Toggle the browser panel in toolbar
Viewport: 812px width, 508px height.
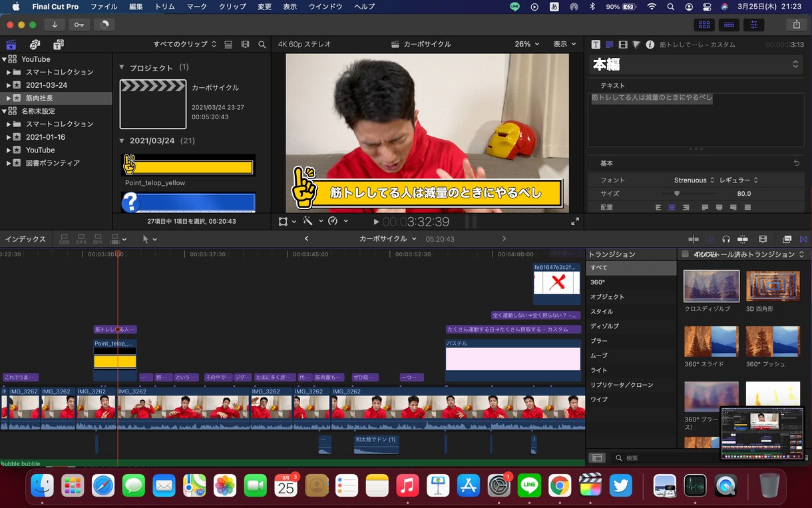(x=704, y=25)
